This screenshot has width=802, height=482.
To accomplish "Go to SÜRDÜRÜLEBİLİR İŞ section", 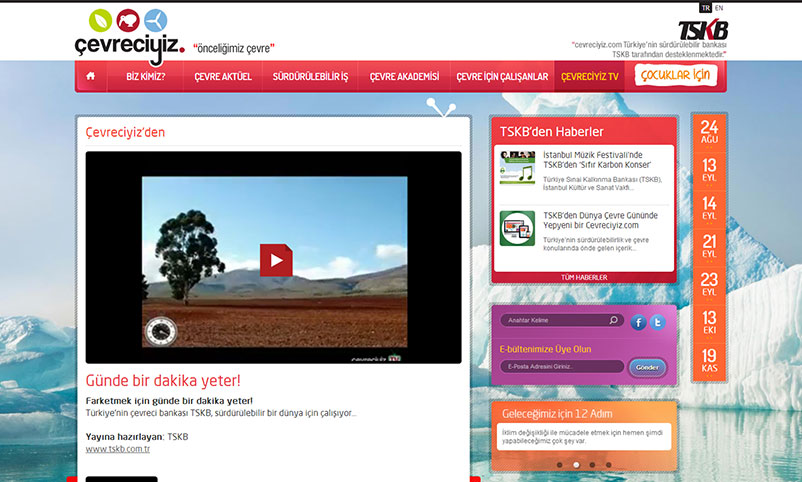I will click(310, 77).
